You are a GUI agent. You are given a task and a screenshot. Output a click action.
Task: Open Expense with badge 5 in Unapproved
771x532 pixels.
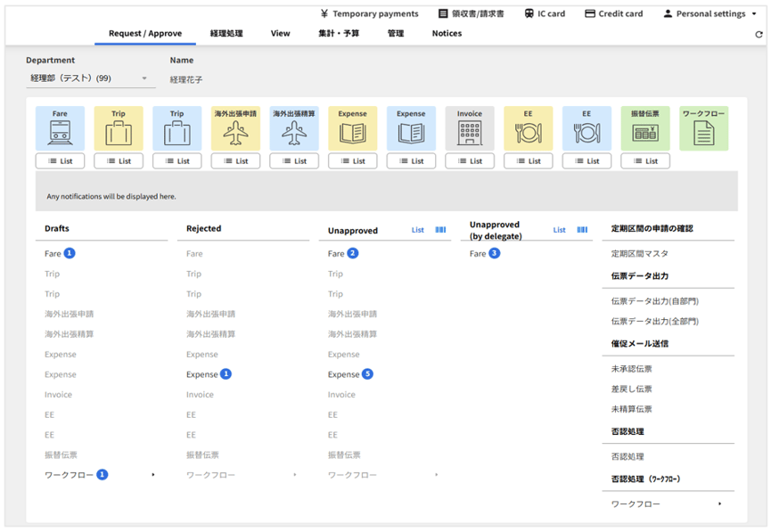click(350, 374)
